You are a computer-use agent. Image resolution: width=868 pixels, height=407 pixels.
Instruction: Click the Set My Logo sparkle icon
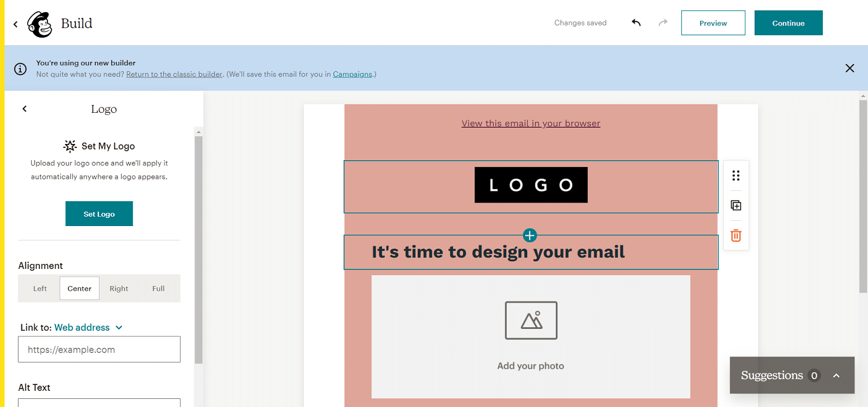69,146
